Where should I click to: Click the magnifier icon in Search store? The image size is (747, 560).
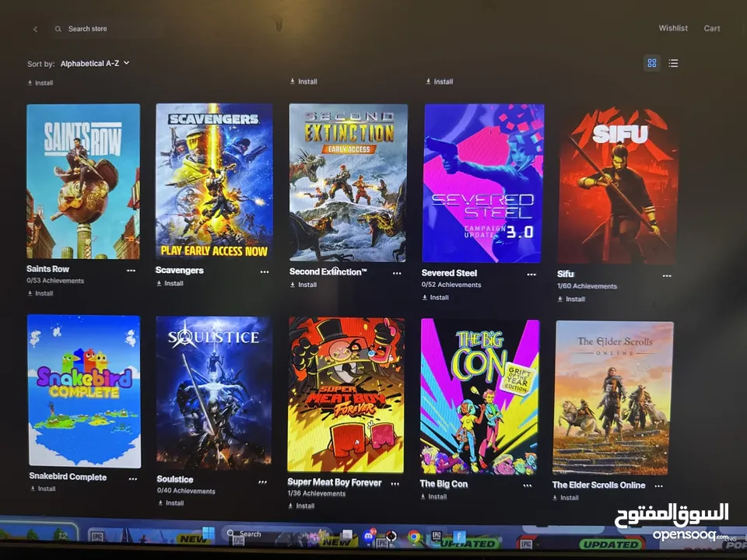click(58, 29)
